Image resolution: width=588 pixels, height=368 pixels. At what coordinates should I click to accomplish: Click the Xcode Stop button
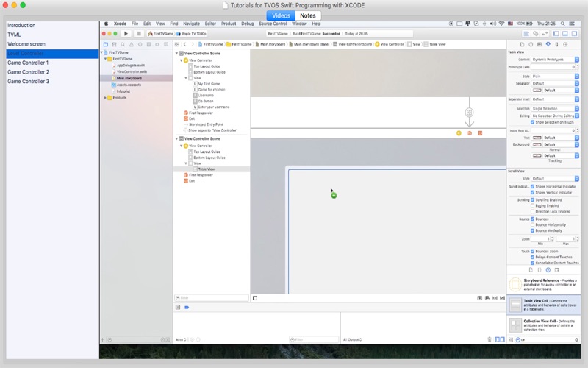coord(139,33)
